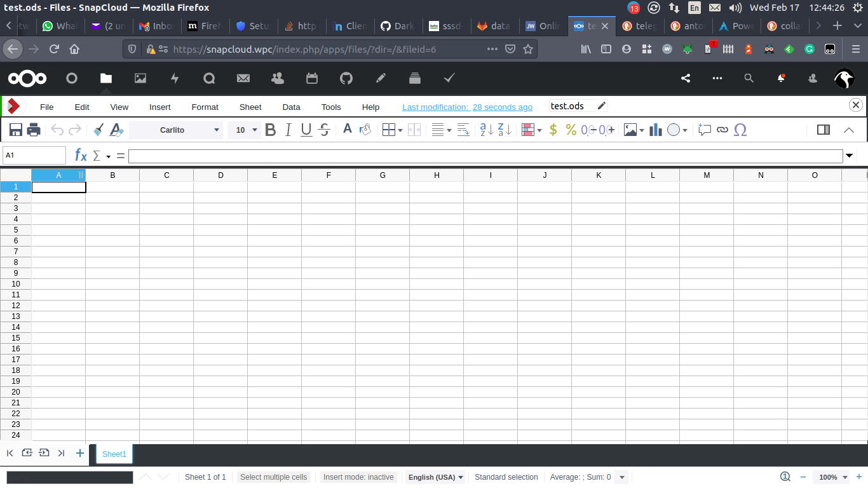Click in the formula input line
This screenshot has width=868, height=488.
[485, 156]
